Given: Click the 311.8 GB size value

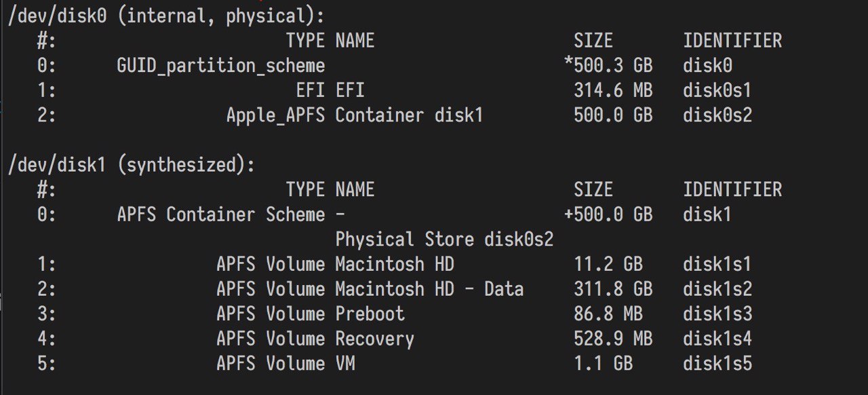Looking at the screenshot, I should (x=613, y=289).
